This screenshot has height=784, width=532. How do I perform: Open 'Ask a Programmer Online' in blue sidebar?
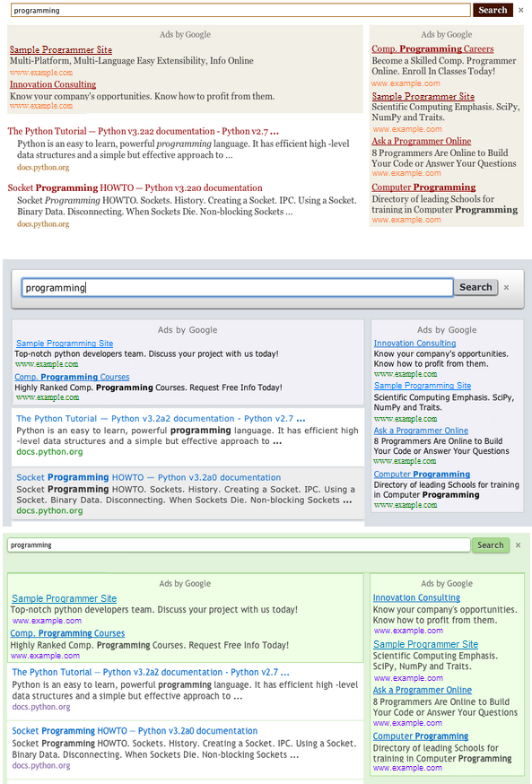[421, 430]
